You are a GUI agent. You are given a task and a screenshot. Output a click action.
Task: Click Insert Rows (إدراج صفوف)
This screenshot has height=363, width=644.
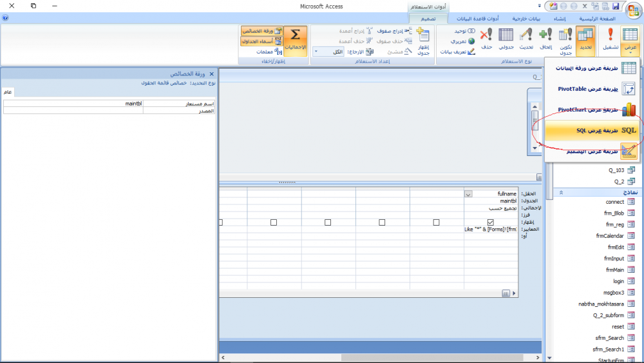(x=395, y=31)
